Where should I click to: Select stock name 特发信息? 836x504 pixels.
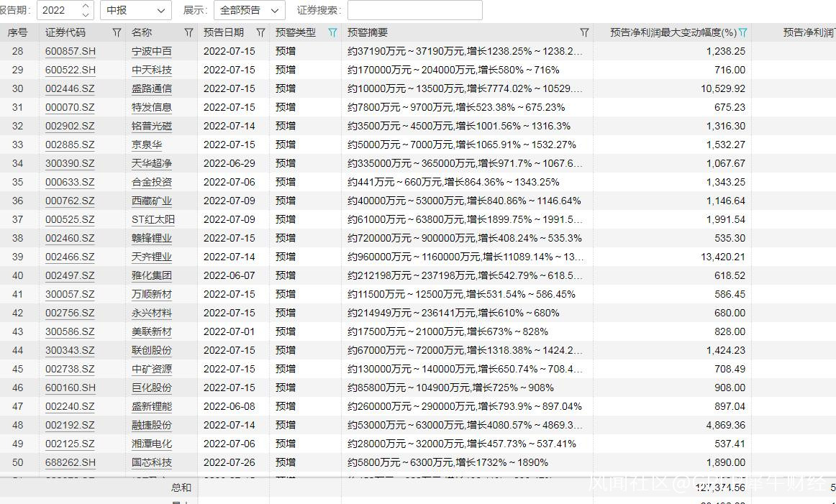[152, 107]
